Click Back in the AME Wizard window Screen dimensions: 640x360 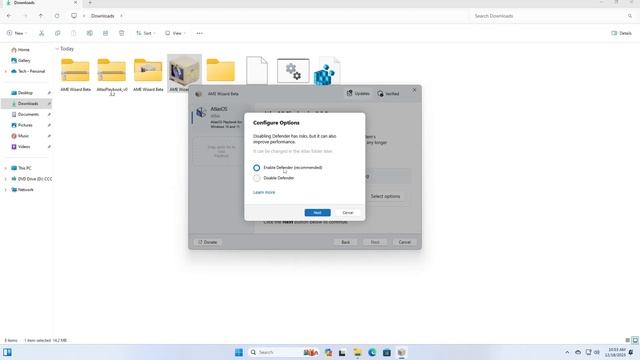coord(345,242)
